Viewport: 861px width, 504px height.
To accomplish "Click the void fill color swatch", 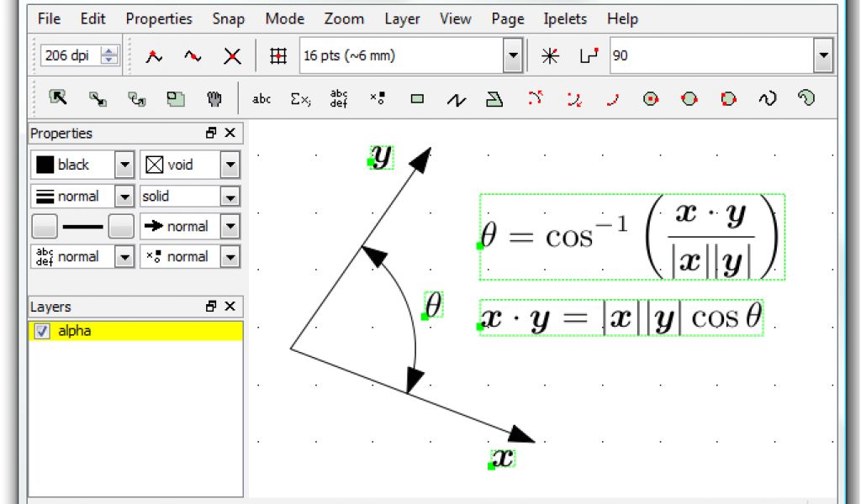I will tap(155, 165).
